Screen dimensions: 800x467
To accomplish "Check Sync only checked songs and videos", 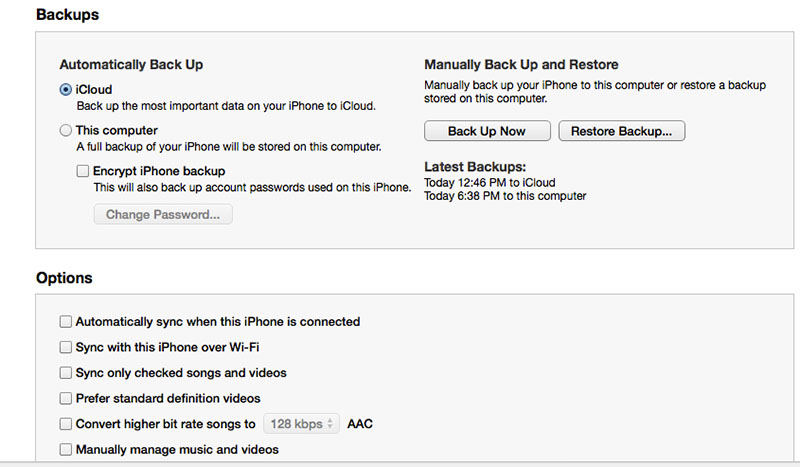I will click(66, 373).
